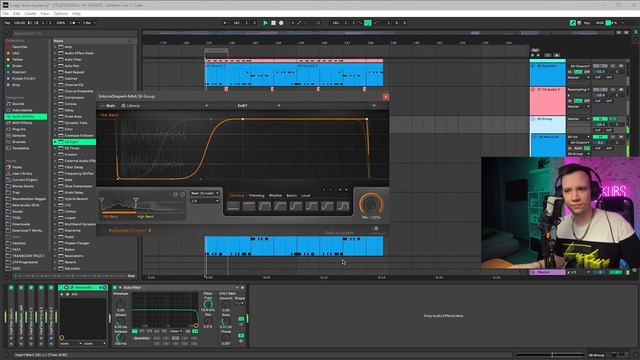The height and width of the screenshot is (360, 640).
Task: Select the pink track header in track list
Action: pyautogui.click(x=548, y=101)
